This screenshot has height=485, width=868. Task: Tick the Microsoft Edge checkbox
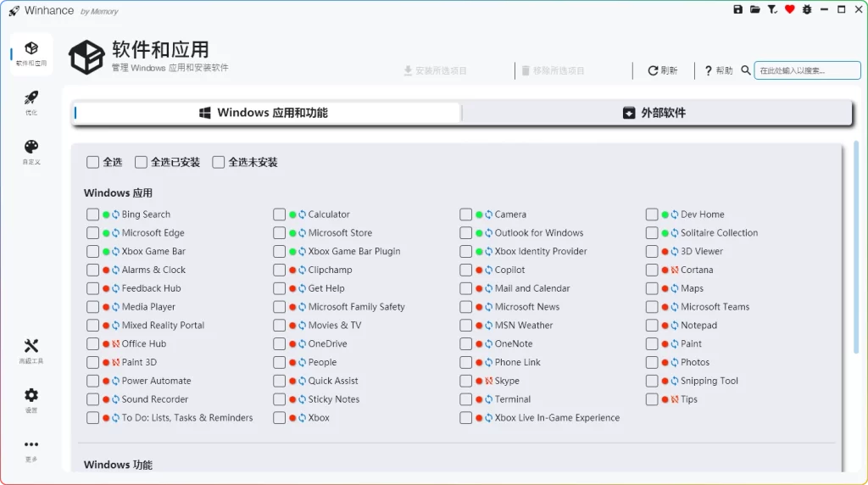point(92,233)
